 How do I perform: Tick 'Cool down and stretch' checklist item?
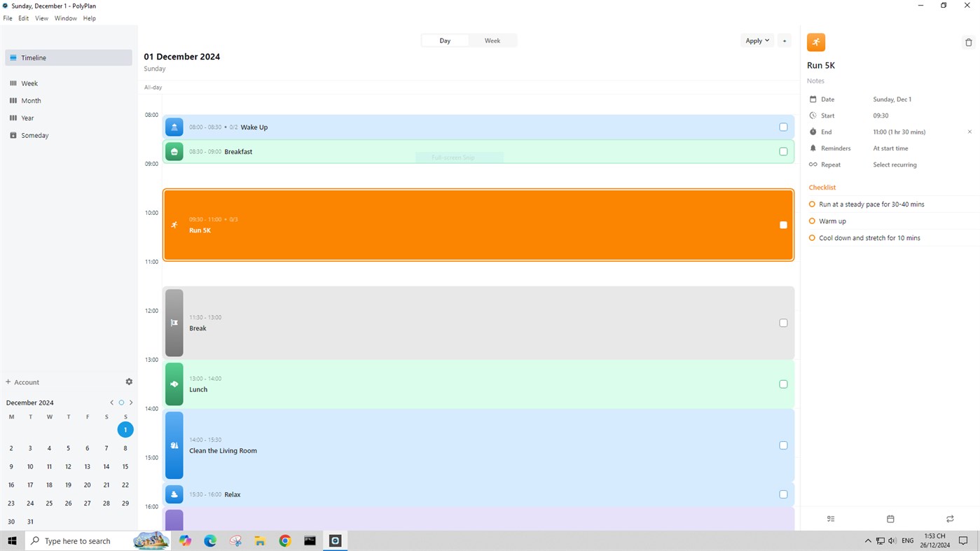[x=812, y=238]
